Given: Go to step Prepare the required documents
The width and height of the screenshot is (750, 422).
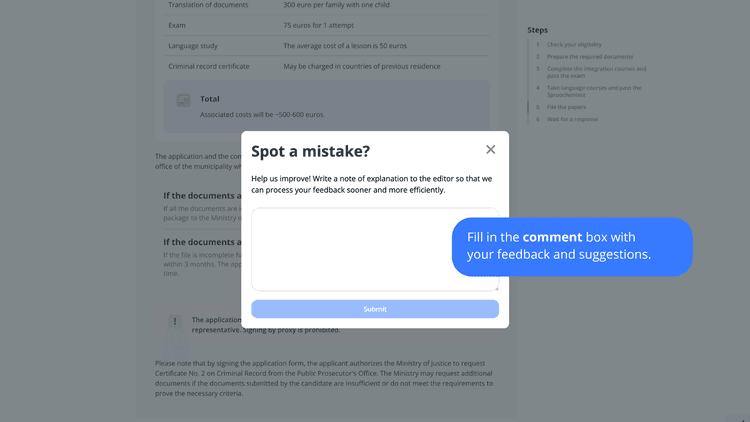Looking at the screenshot, I should [590, 56].
